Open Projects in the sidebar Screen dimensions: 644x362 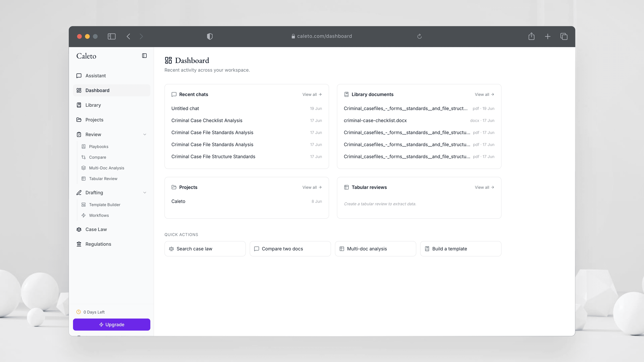111,120
